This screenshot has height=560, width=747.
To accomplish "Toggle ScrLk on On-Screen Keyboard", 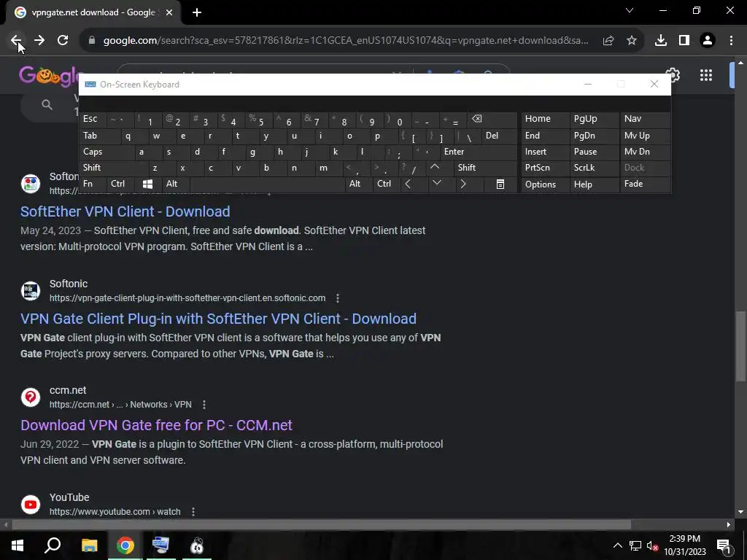I will (x=594, y=168).
